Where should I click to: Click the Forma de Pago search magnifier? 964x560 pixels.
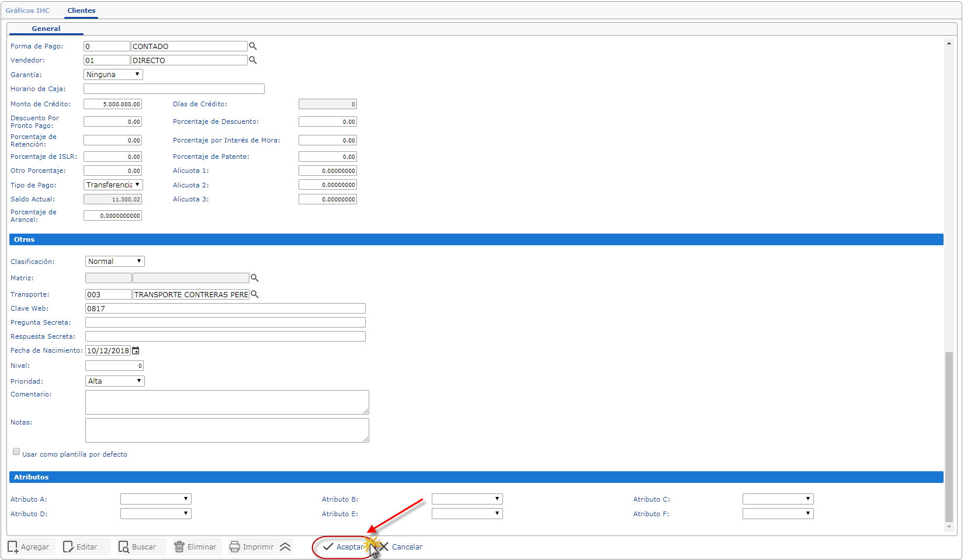253,46
